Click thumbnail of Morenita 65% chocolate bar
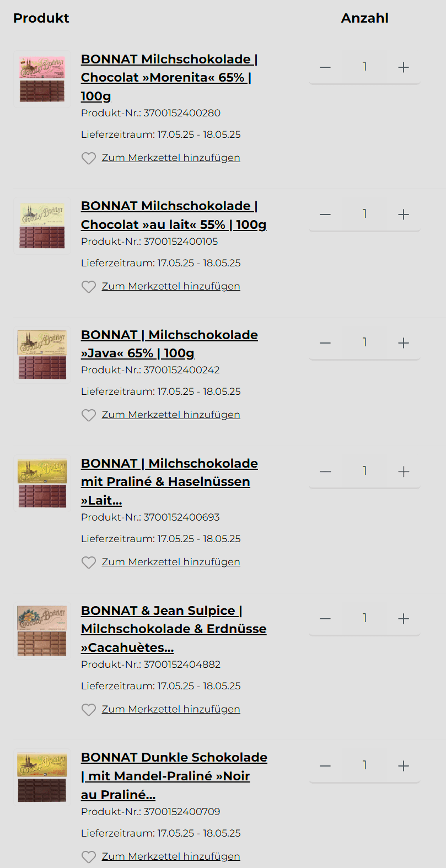The width and height of the screenshot is (446, 868). 42,79
